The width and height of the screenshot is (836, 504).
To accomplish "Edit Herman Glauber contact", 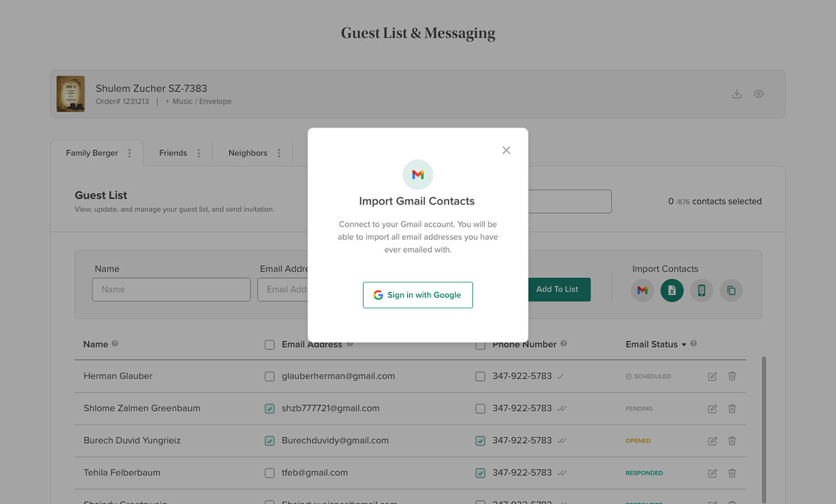I will coord(712,376).
